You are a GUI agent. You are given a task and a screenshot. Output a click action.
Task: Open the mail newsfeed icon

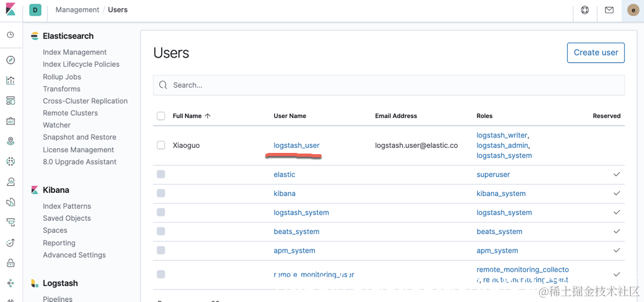pos(609,10)
